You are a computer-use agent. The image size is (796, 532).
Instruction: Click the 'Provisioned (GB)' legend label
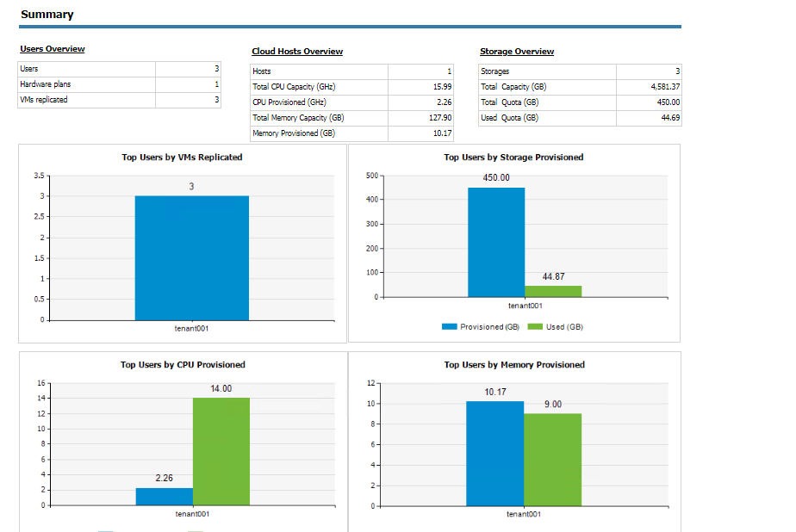coord(490,327)
